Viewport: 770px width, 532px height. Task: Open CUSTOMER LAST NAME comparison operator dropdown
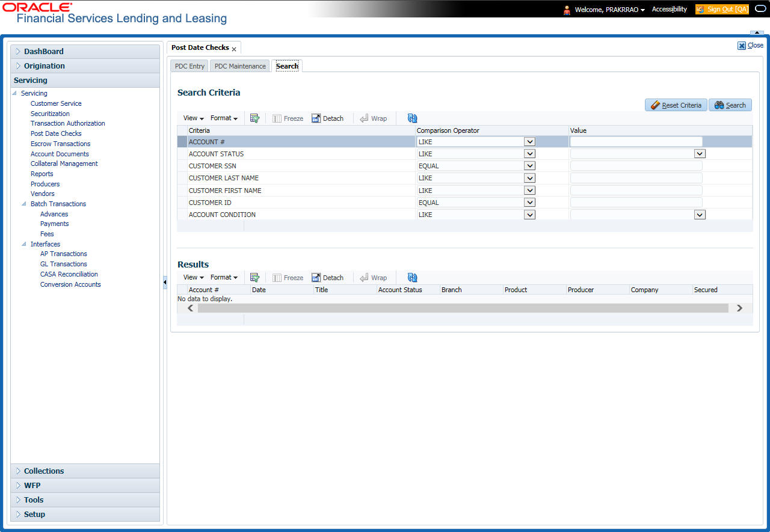(529, 178)
